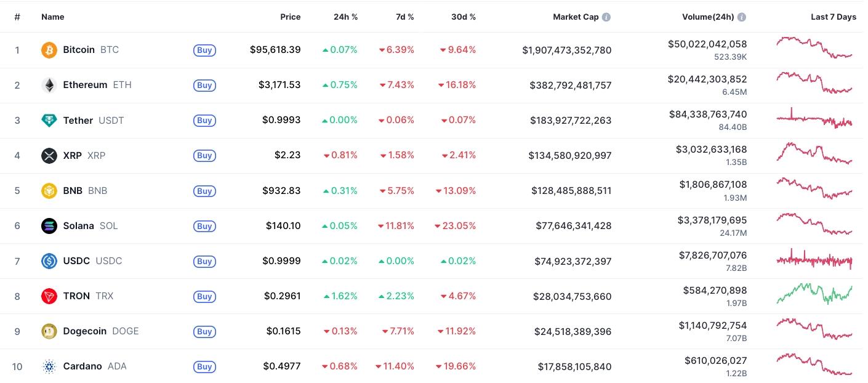Sort by the 30d % column header

click(x=463, y=17)
